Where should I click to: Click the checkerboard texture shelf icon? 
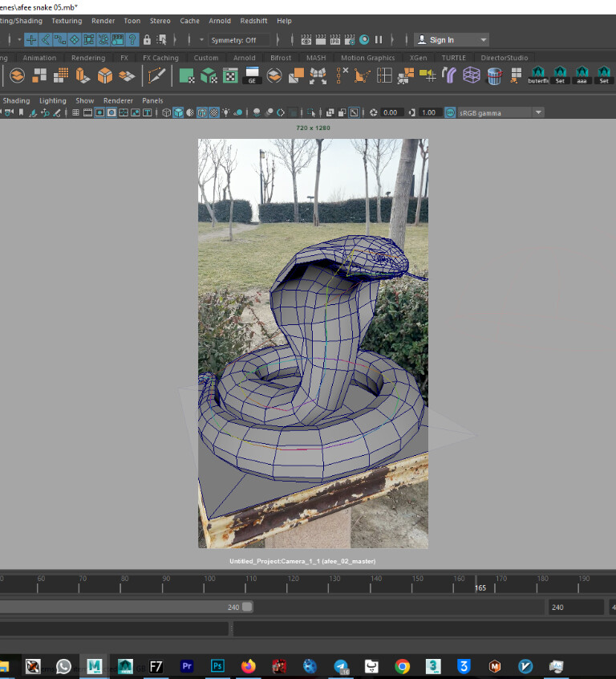pos(229,76)
